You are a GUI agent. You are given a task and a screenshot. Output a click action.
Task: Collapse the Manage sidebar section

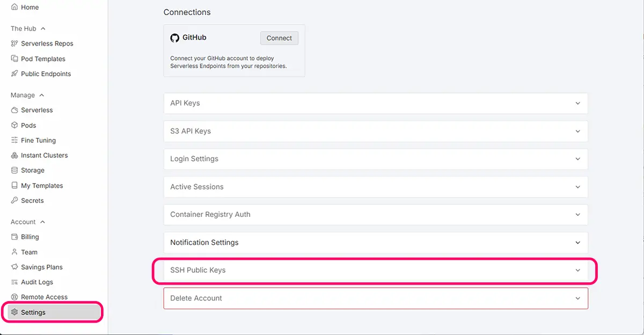pos(41,95)
